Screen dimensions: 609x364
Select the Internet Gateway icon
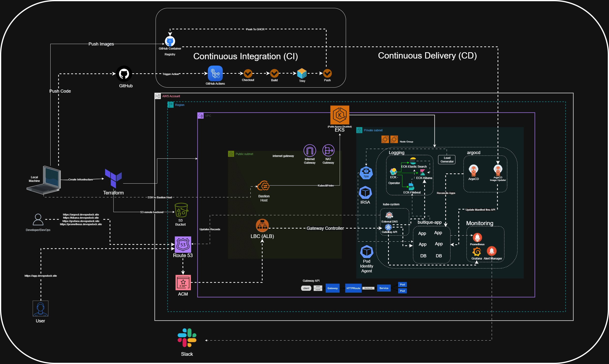click(x=310, y=150)
